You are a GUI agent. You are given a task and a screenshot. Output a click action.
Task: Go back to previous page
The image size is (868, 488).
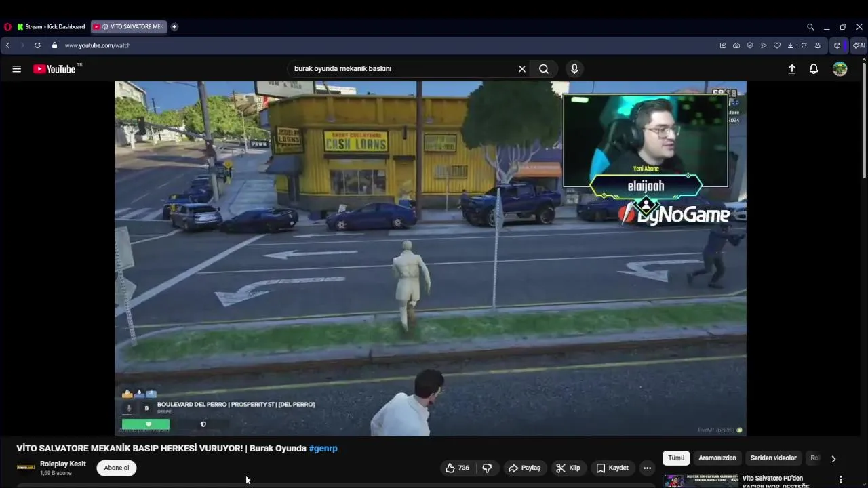pyautogui.click(x=7, y=45)
